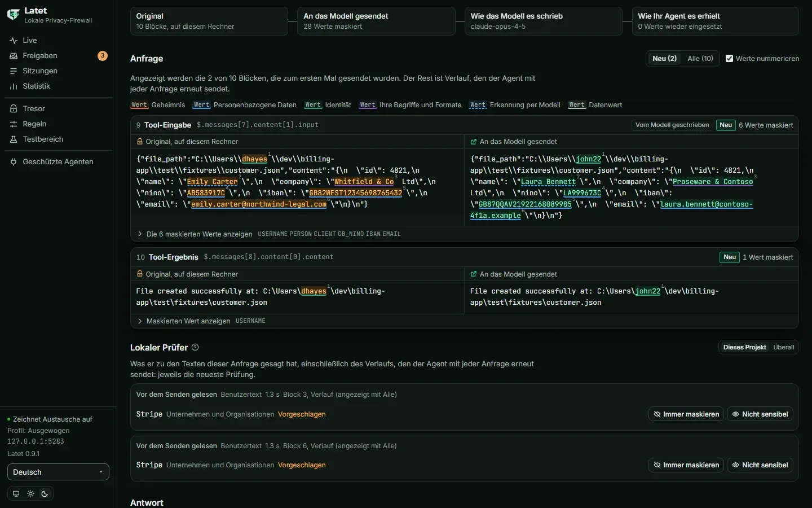Switch to light theme sun icon
Screen dimensions: 812x508
click(30, 494)
